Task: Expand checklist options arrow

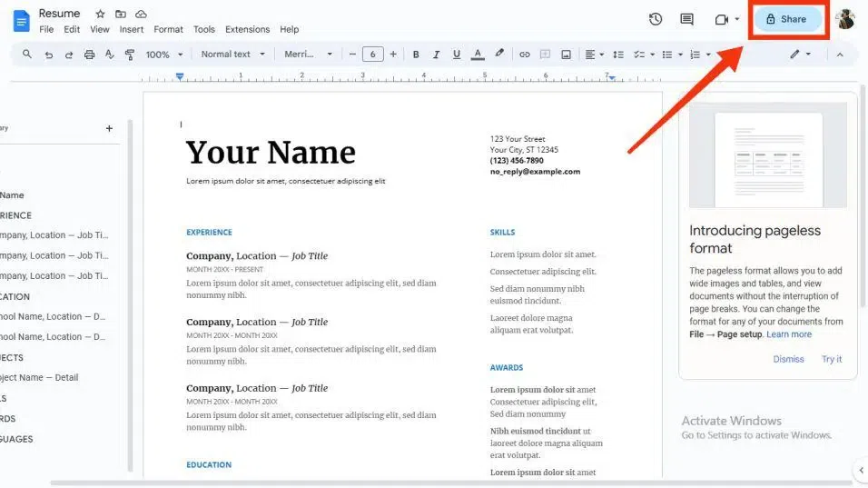Action: [653, 55]
